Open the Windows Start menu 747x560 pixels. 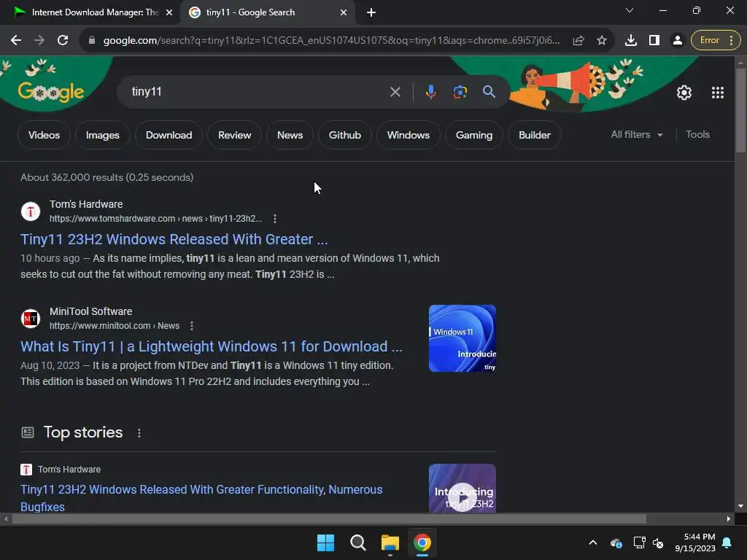(x=326, y=542)
